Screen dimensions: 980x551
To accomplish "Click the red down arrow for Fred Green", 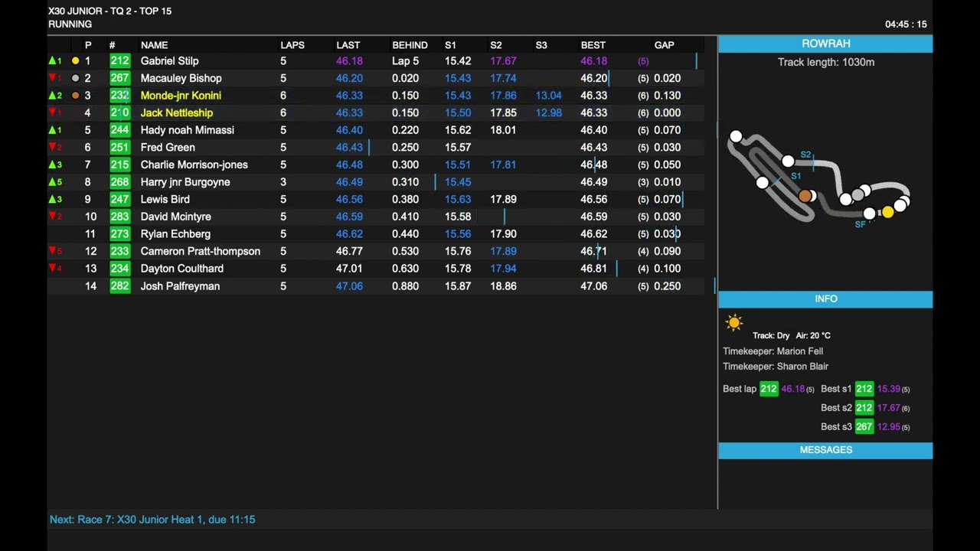I will (x=54, y=148).
